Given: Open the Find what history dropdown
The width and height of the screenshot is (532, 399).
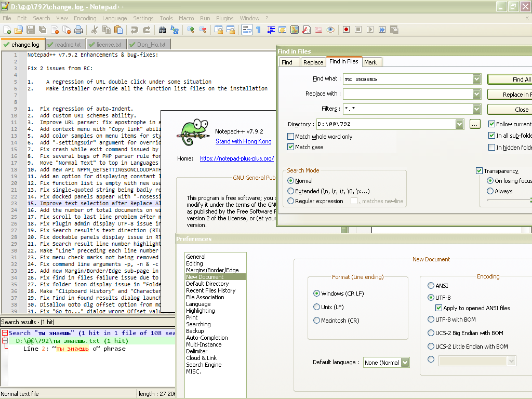Looking at the screenshot, I should click(477, 79).
